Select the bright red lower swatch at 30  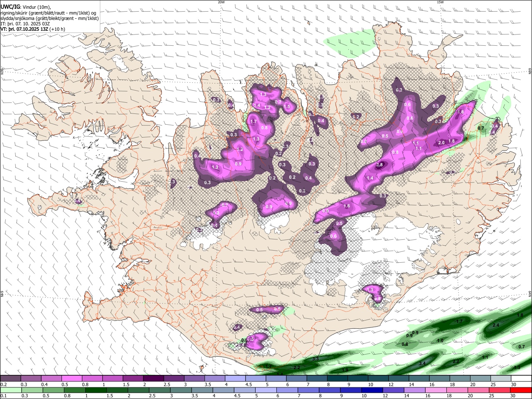pyautogui.click(x=521, y=390)
